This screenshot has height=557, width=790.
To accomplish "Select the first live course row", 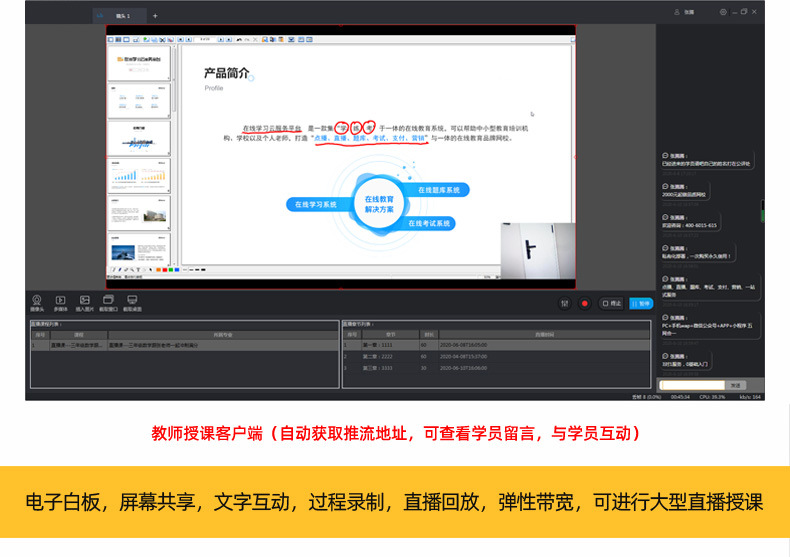I will pyautogui.click(x=185, y=345).
